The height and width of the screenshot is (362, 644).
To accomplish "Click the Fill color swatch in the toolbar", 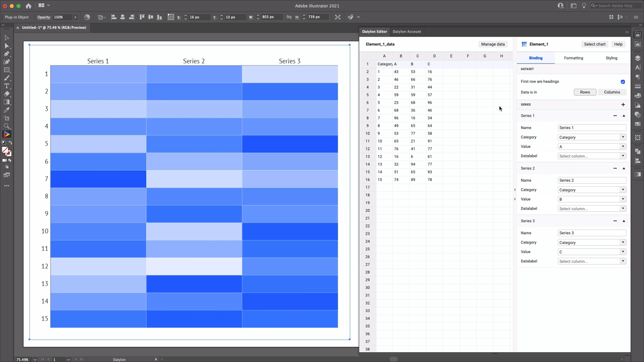I will click(5, 149).
